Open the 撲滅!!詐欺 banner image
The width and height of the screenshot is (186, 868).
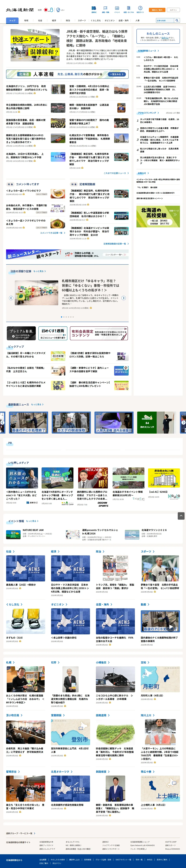point(121,356)
